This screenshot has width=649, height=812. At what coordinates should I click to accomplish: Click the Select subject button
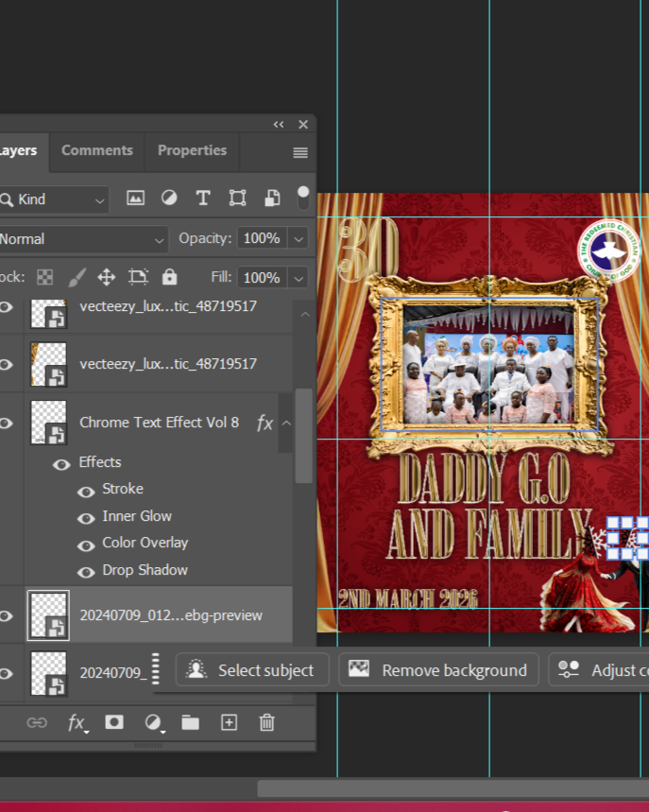(252, 669)
